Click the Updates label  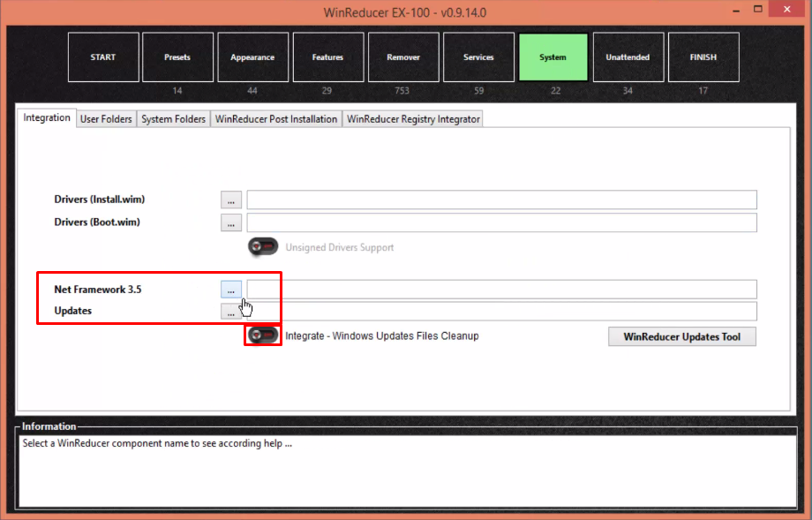[x=73, y=311]
